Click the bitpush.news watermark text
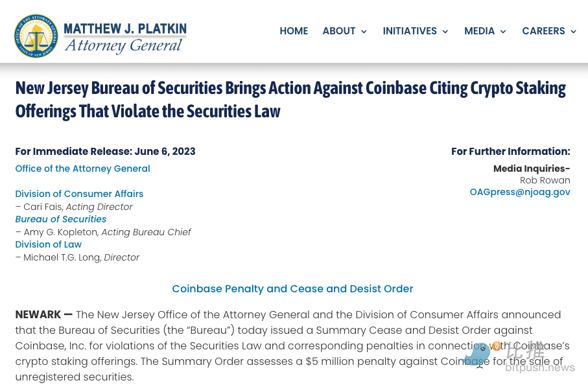This screenshot has height=385, width=588. (x=540, y=367)
